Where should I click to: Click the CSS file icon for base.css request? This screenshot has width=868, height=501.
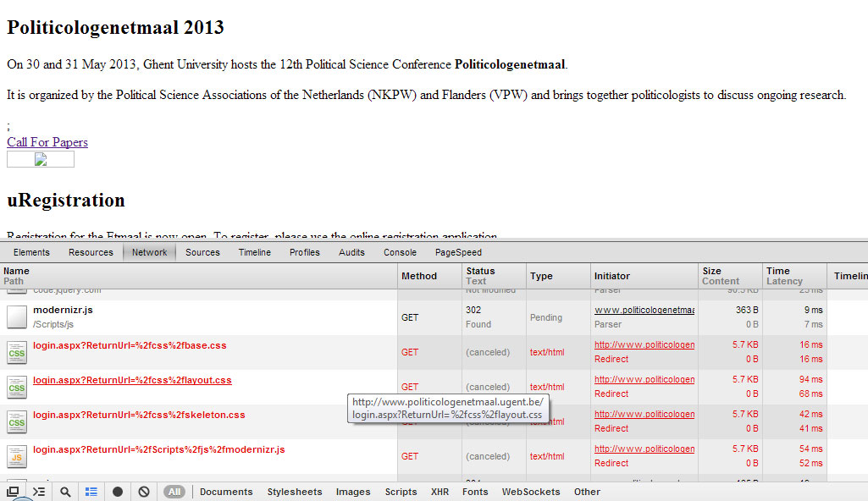[17, 352]
